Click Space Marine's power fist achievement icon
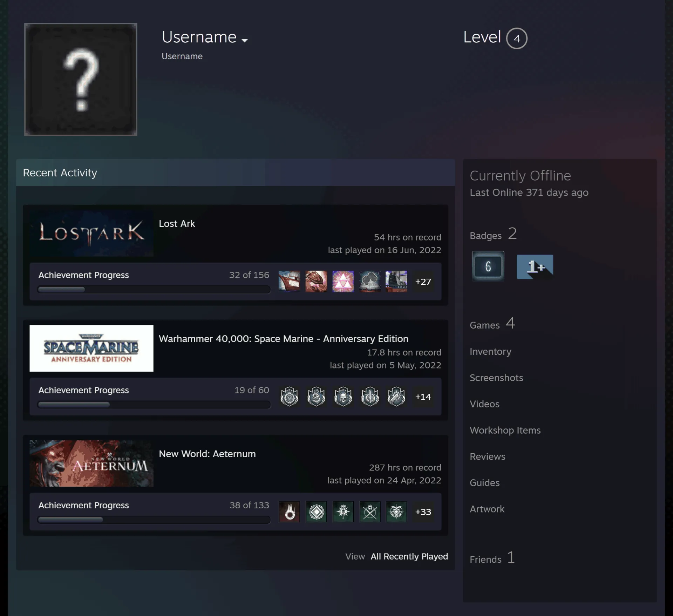 coord(370,397)
